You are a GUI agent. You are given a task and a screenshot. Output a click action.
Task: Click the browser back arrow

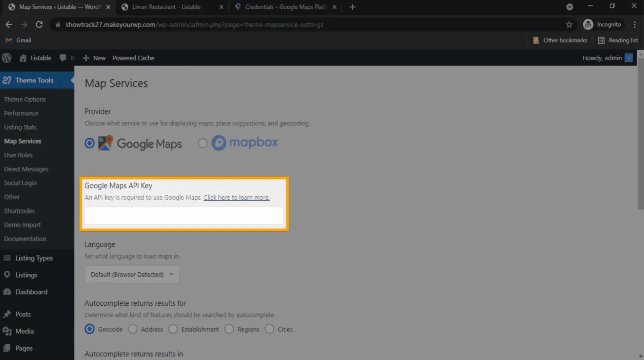[x=9, y=24]
